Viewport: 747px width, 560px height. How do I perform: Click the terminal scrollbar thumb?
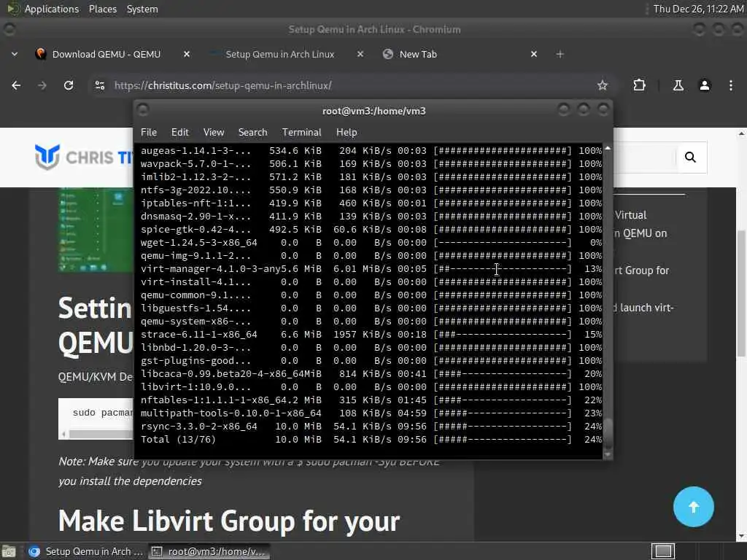(608, 432)
